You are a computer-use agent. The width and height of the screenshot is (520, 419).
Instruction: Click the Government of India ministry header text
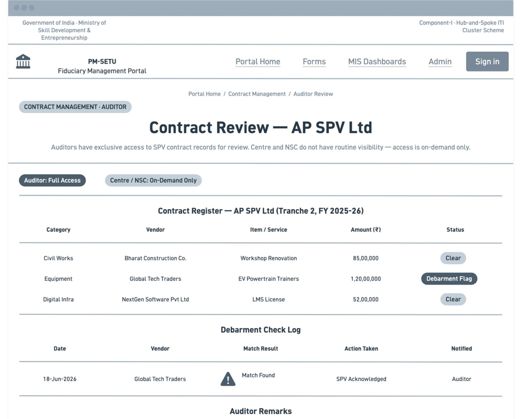64,30
